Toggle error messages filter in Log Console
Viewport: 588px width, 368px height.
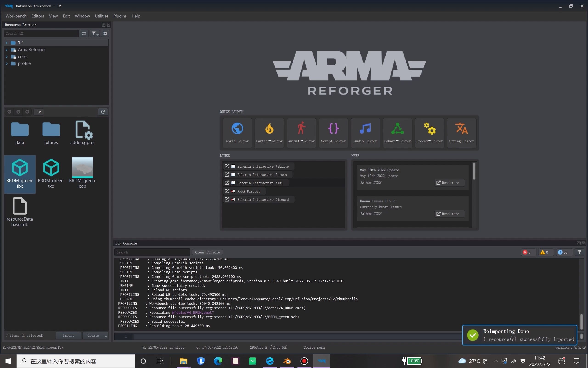pos(529,252)
